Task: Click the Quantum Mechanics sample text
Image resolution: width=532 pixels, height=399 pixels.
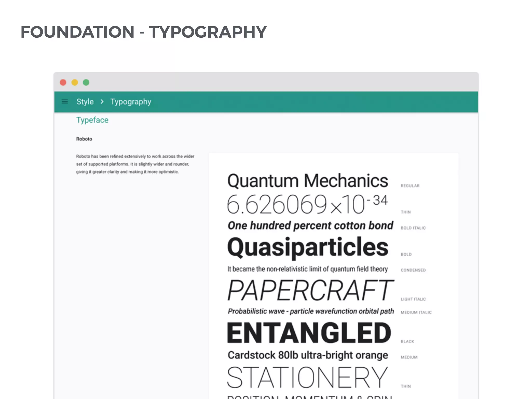Action: point(308,181)
